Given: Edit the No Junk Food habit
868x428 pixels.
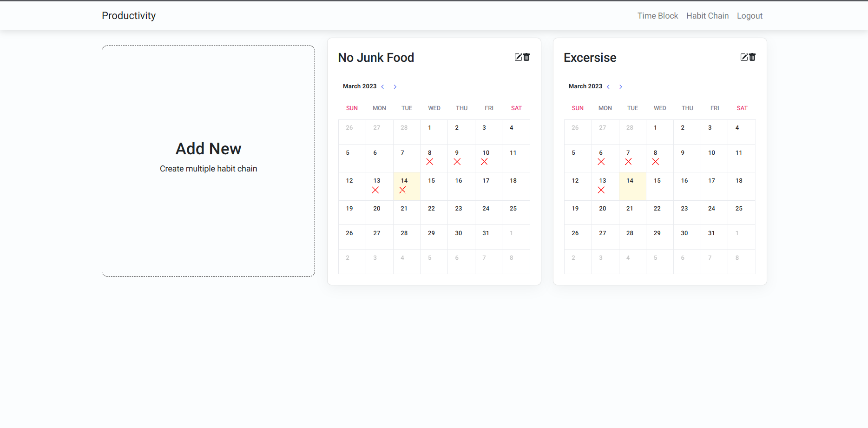Looking at the screenshot, I should pos(518,57).
